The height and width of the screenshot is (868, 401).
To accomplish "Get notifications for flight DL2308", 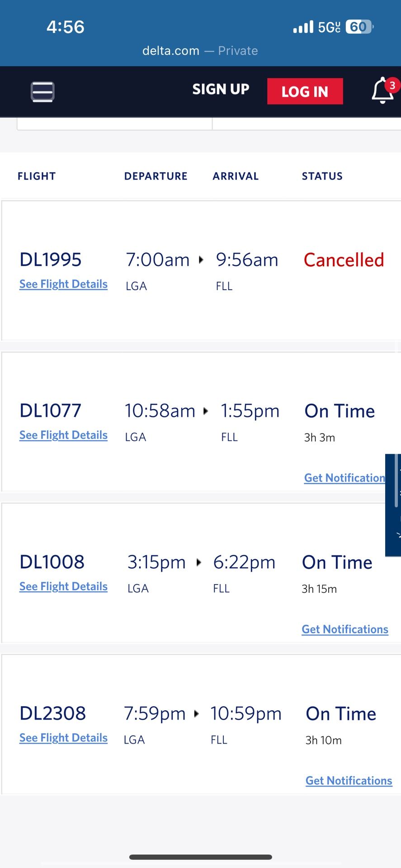I will [x=349, y=781].
